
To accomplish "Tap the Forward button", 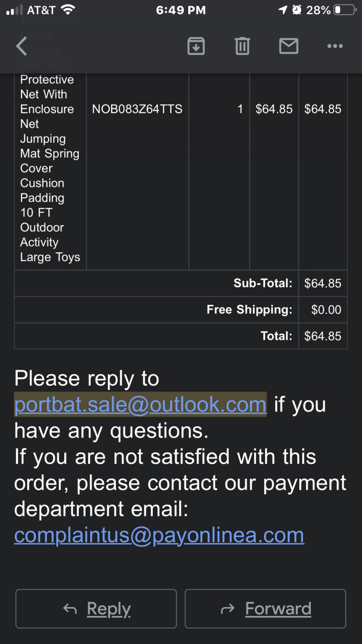I will tap(265, 609).
